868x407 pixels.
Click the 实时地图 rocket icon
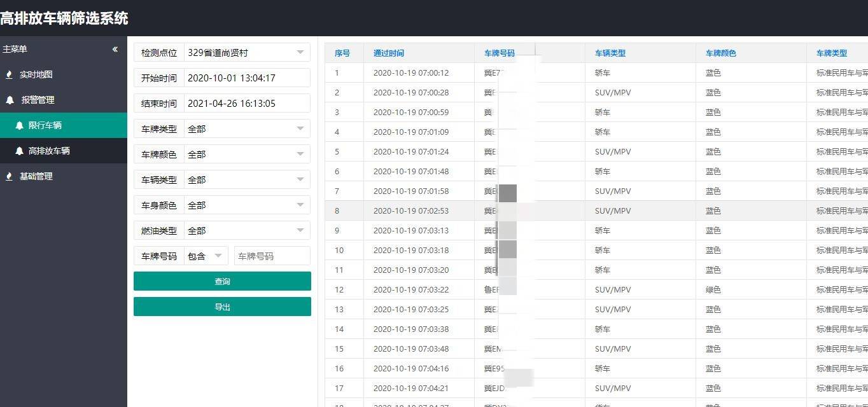(9, 75)
